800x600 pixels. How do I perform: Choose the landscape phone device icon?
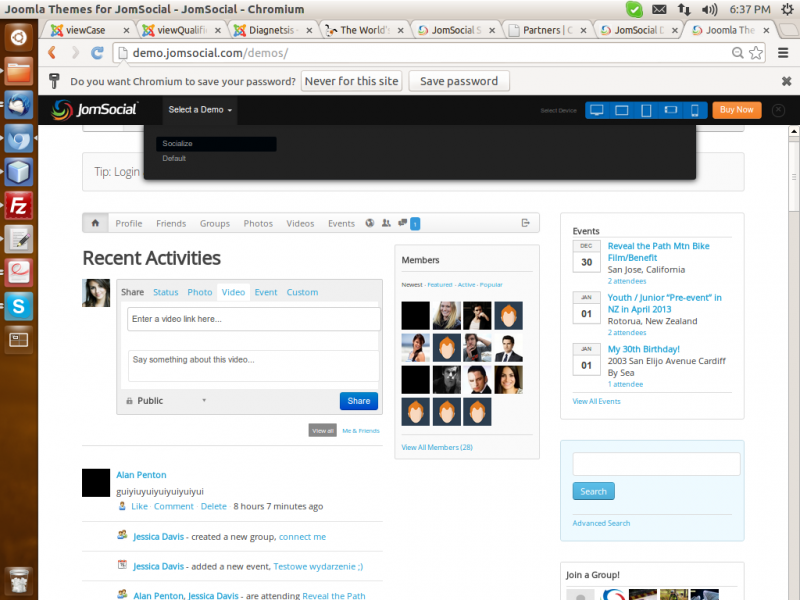point(670,110)
